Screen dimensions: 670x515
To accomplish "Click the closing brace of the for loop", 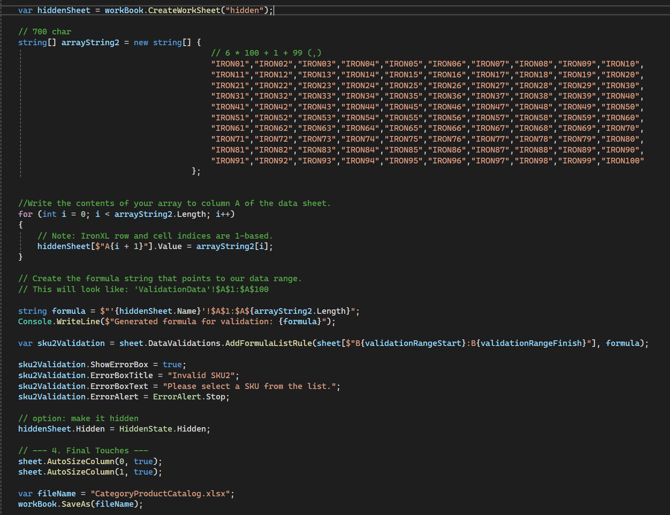I will (x=20, y=257).
